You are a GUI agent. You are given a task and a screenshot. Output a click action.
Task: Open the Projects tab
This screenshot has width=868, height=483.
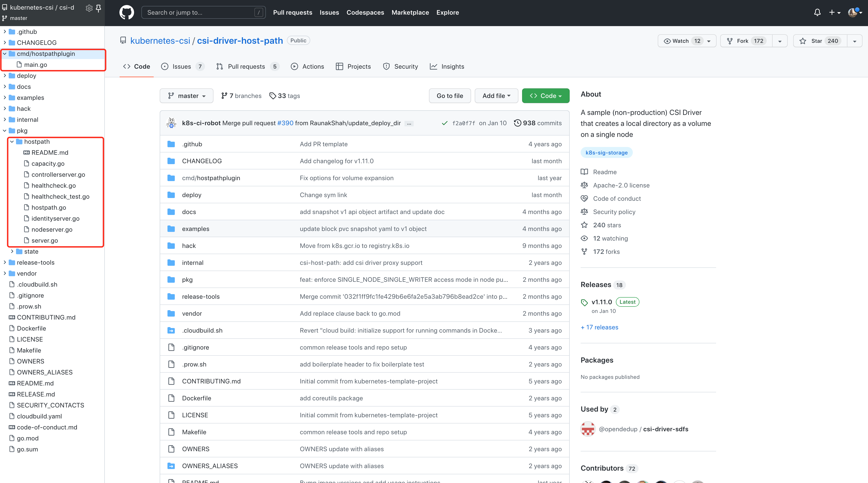[x=353, y=66]
